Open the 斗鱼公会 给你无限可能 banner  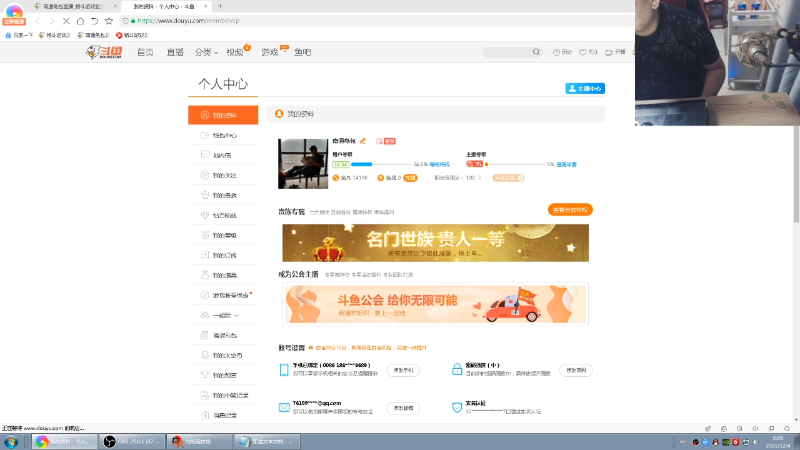pos(435,304)
